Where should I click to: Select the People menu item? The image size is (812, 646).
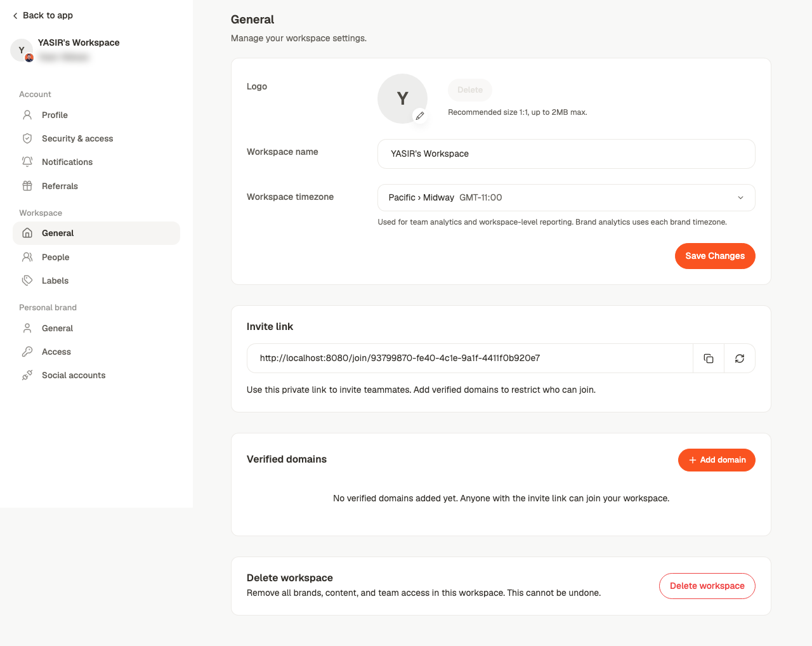pyautogui.click(x=96, y=257)
